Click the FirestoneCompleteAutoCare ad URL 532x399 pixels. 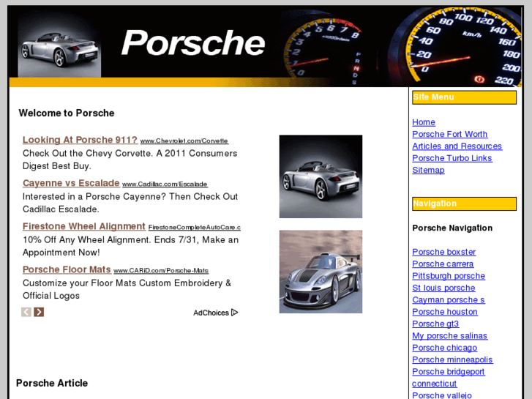tap(195, 227)
